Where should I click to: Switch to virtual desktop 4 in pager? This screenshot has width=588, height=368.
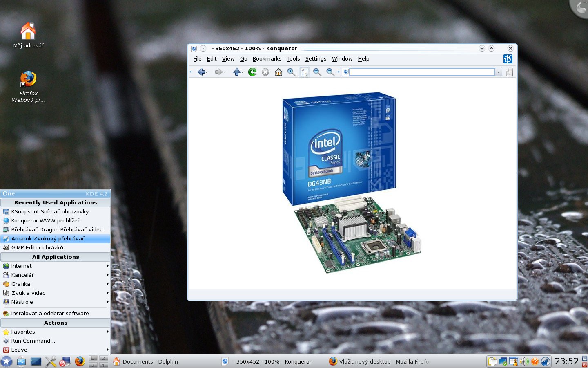point(104,365)
